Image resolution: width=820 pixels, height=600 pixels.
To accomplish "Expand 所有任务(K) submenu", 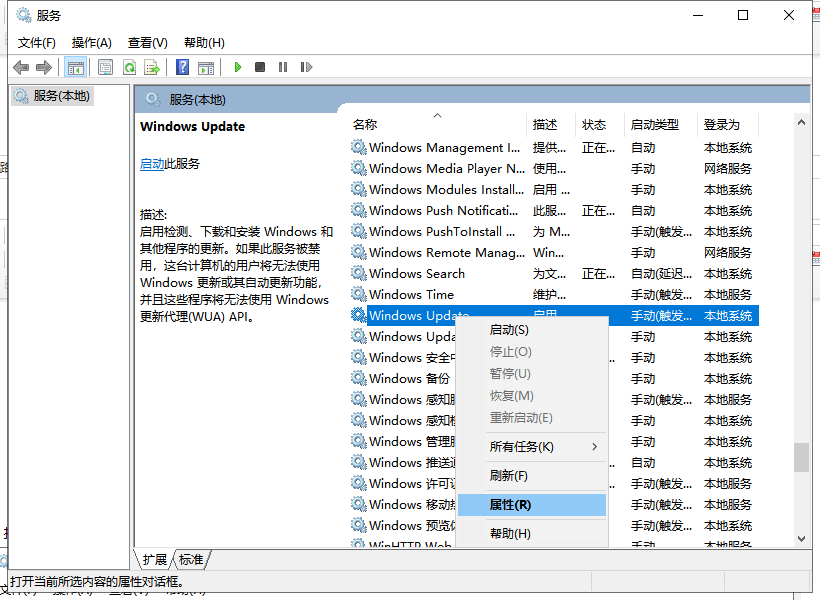I will click(x=532, y=447).
